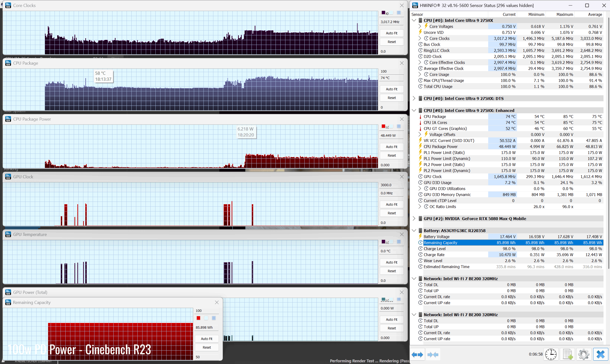Click the clock icon to reset elapsed time

coord(551,354)
